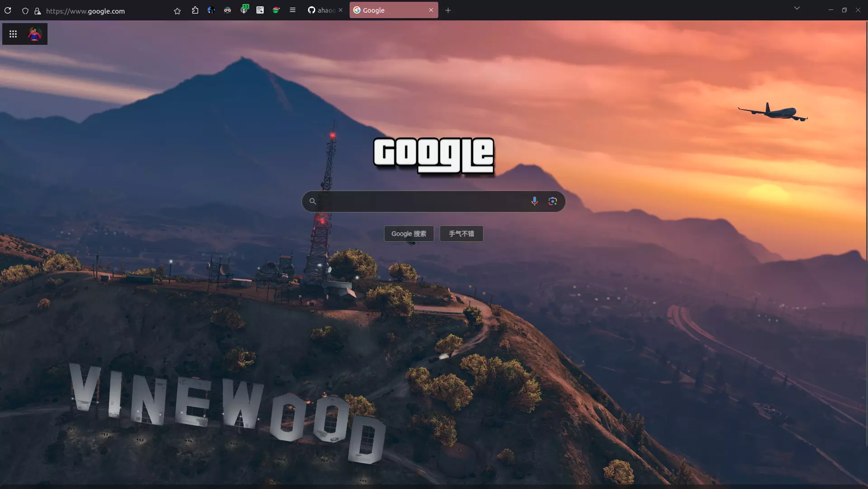This screenshot has height=489, width=868.
Task: Close the Google tab
Action: click(431, 10)
